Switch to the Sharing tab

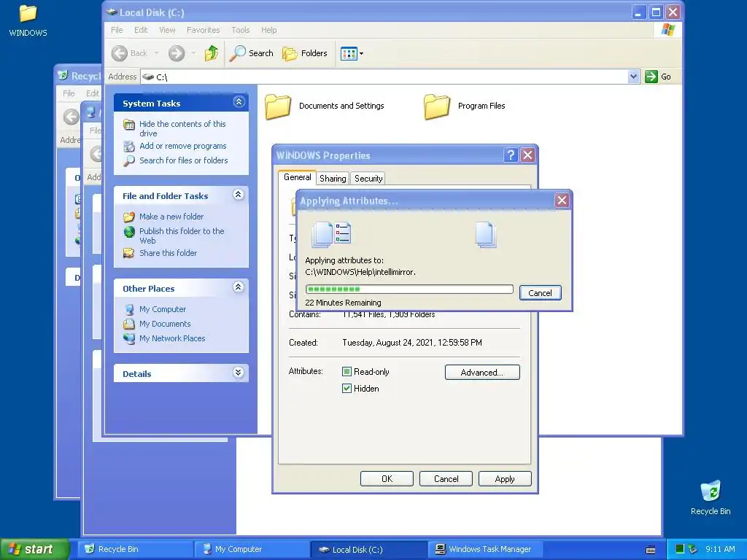tap(333, 179)
